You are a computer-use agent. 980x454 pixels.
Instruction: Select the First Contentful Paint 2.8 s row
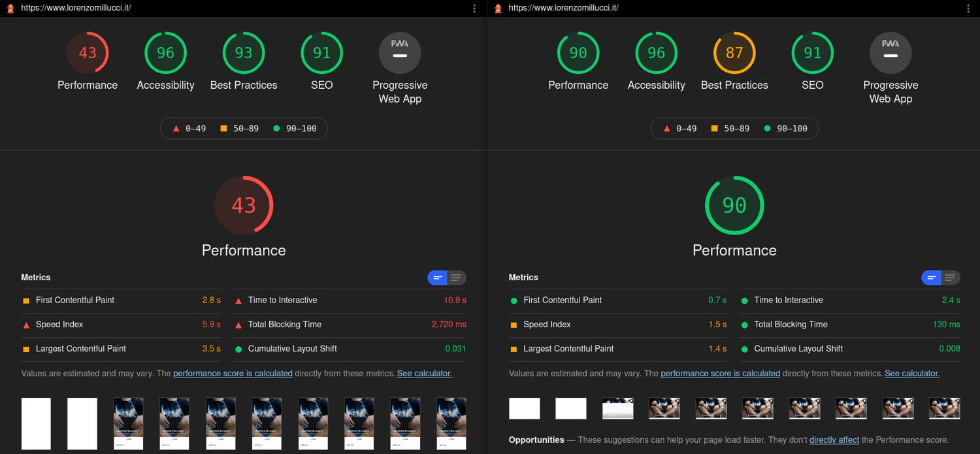click(121, 300)
